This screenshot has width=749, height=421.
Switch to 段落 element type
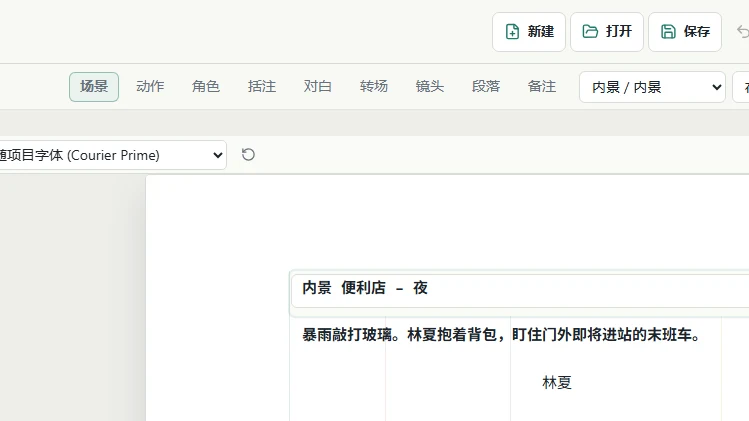485,86
